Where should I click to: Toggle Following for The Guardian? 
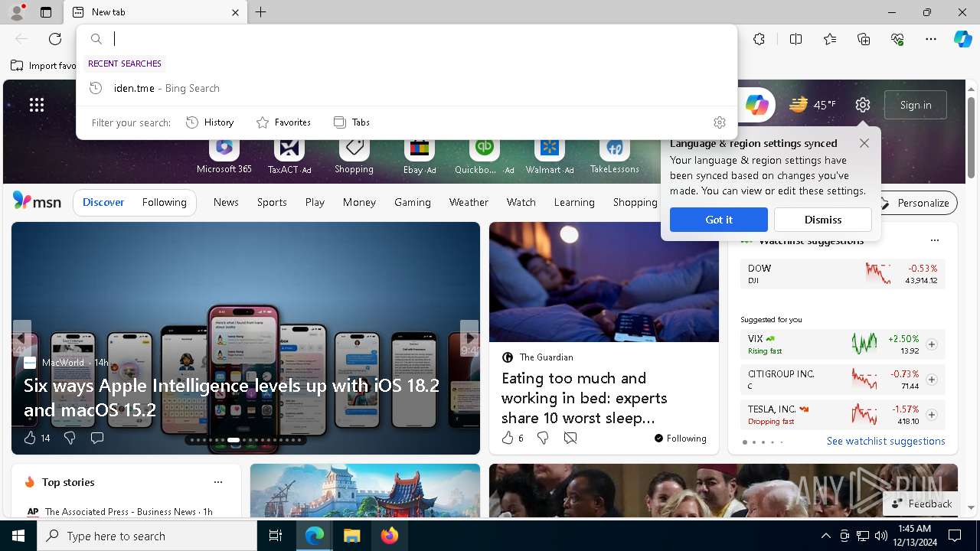680,439
